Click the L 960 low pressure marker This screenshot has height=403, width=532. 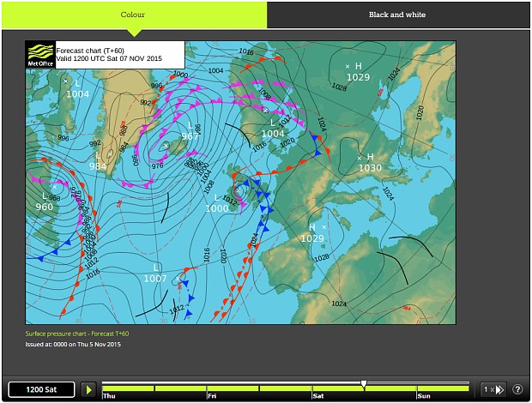coord(45,201)
